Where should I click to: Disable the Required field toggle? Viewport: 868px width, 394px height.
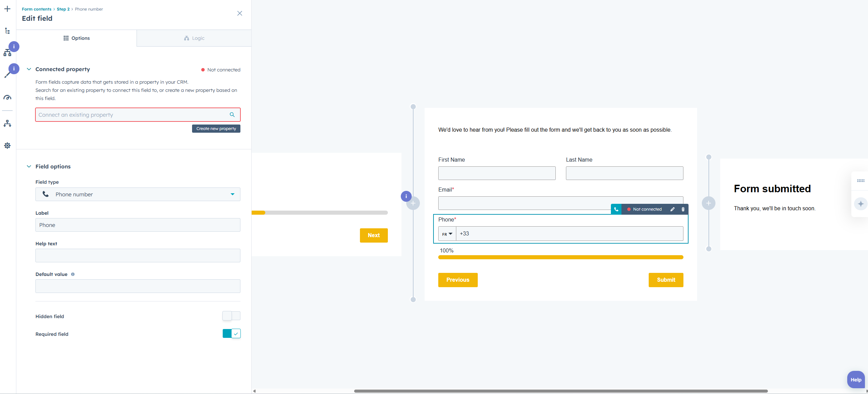(231, 333)
